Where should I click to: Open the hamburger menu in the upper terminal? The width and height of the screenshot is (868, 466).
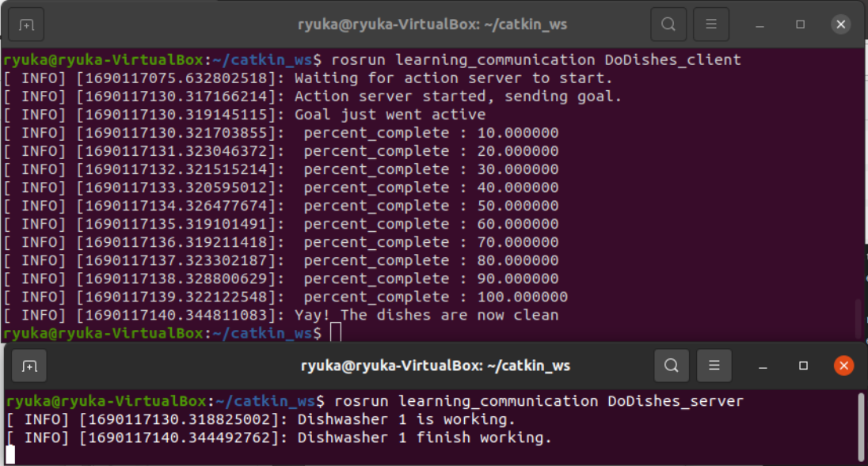coord(710,25)
